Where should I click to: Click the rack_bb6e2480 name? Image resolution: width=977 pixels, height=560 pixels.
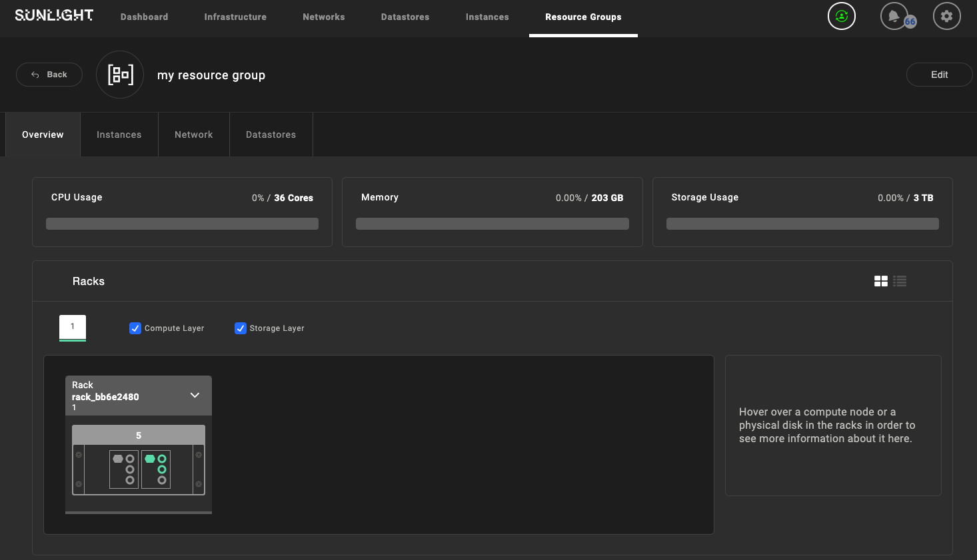tap(105, 397)
